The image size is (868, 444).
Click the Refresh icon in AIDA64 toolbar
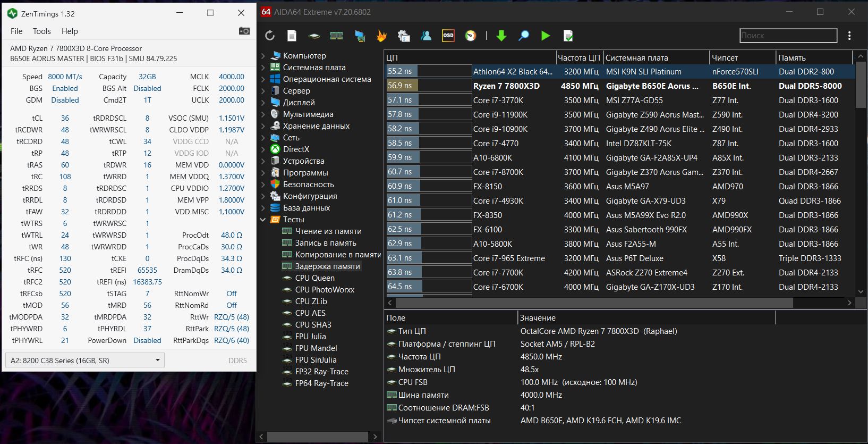click(270, 36)
